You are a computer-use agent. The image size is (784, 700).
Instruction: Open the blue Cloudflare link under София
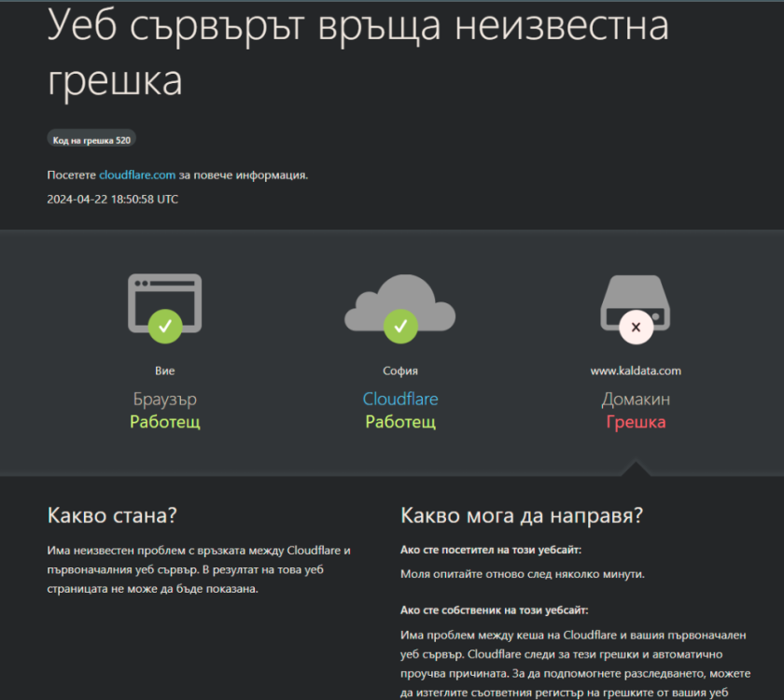(400, 399)
